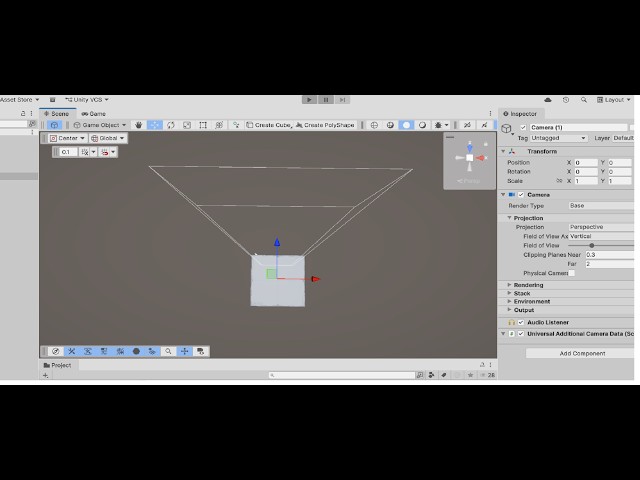Toggle the scene gizmo lock icon
The height and width of the screenshot is (480, 640).
tap(486, 144)
